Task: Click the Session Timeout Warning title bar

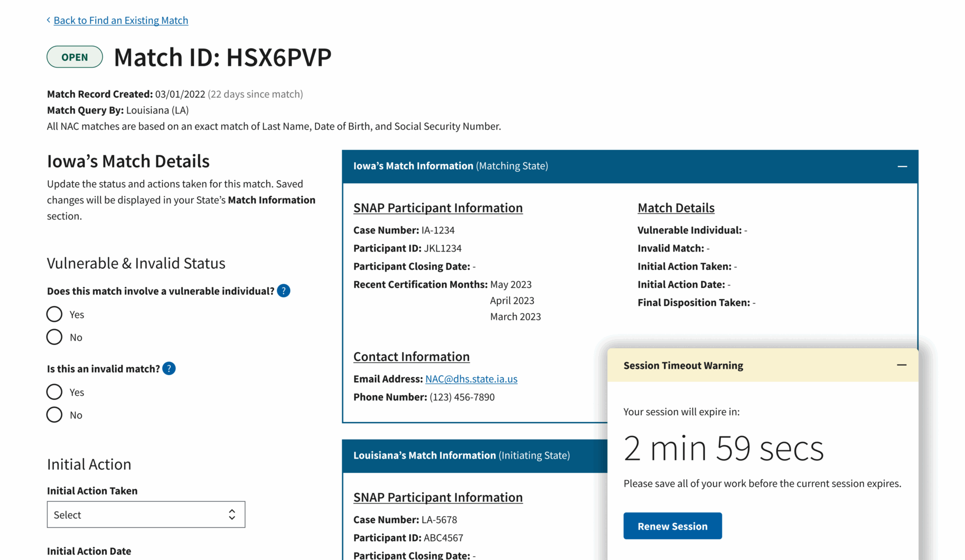Action: click(x=683, y=366)
